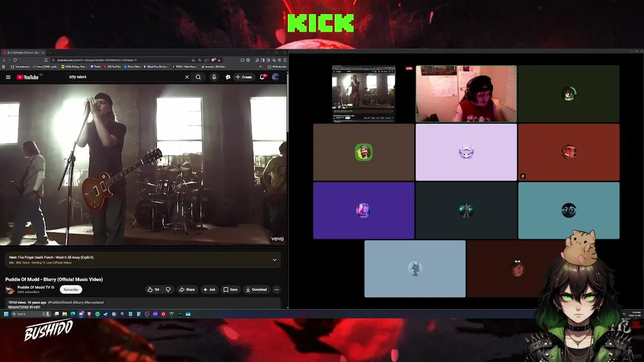Dislike the Blurry video
The height and width of the screenshot is (362, 644).
[168, 290]
